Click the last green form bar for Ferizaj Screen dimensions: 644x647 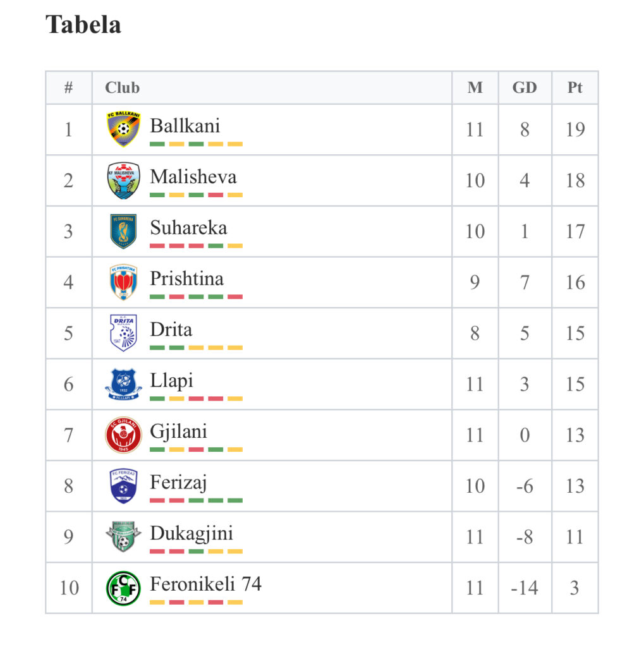[x=235, y=500]
